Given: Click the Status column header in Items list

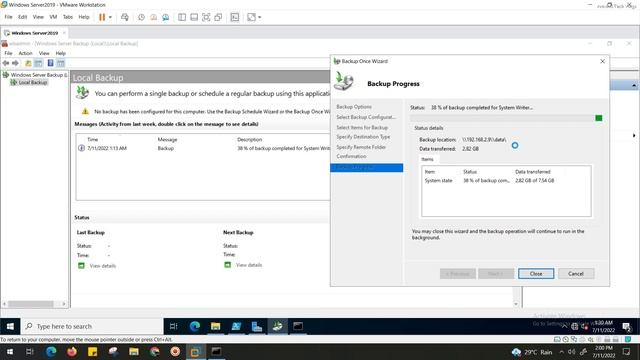Looking at the screenshot, I should coord(470,172).
